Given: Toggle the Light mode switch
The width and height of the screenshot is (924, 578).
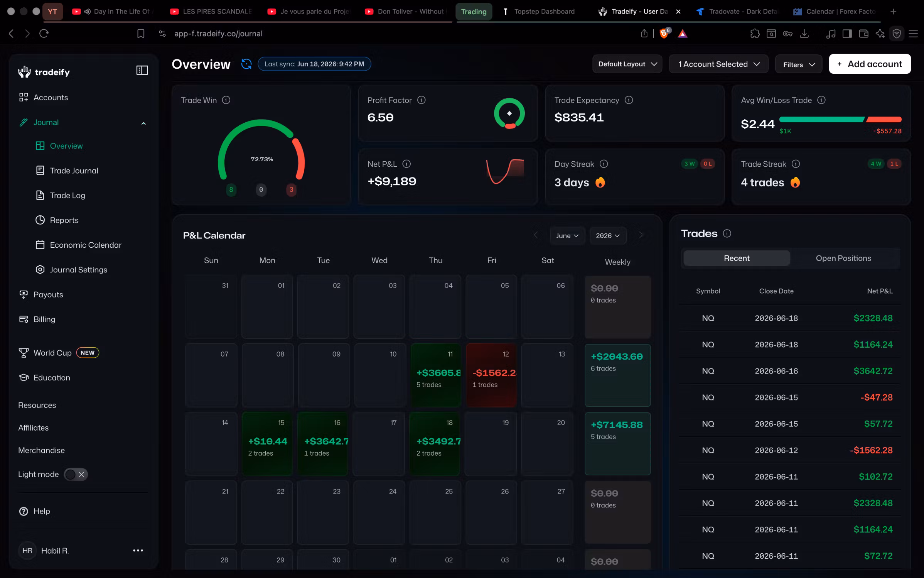Looking at the screenshot, I should pos(76,474).
